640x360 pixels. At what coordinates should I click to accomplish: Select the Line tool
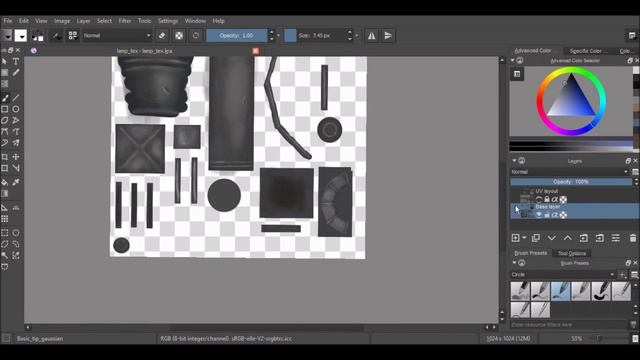coord(16,98)
